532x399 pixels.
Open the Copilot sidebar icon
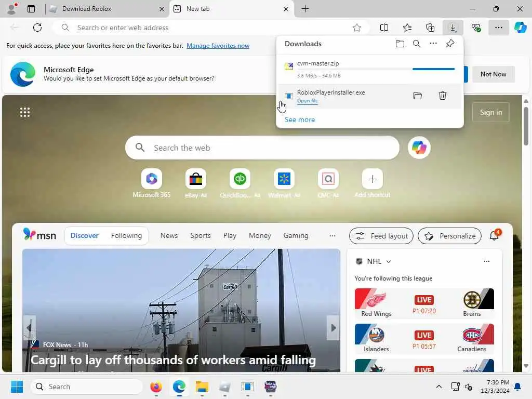pyautogui.click(x=520, y=28)
